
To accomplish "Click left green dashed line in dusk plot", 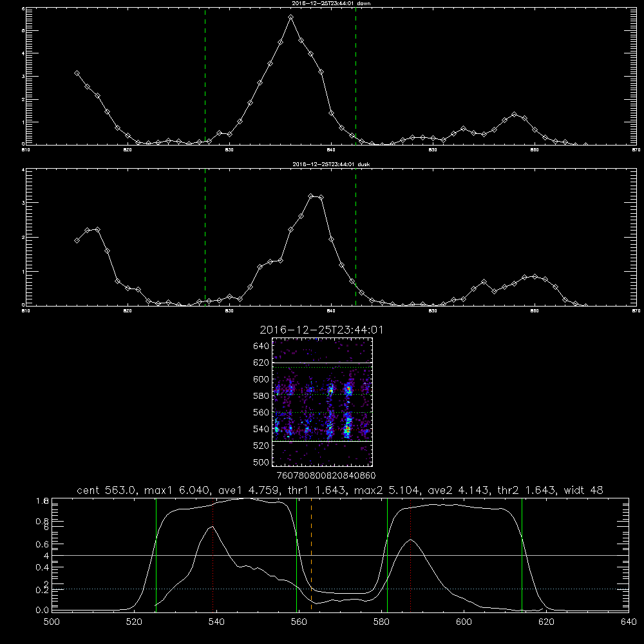I will pyautogui.click(x=205, y=237).
